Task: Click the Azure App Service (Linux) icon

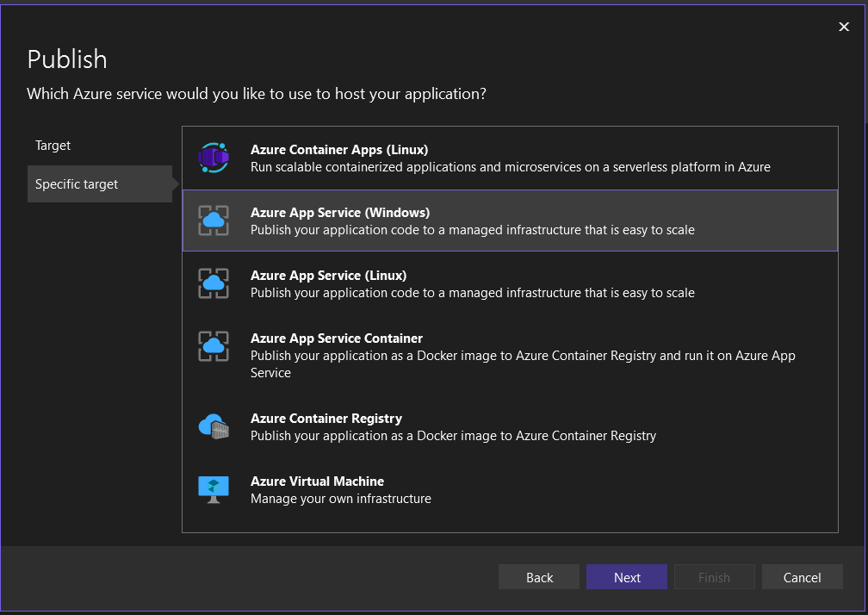Action: (214, 283)
